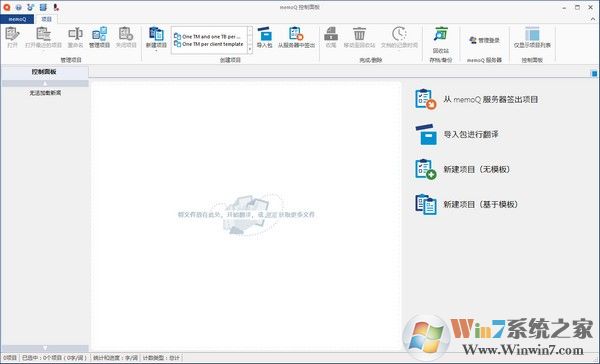Collapse the ribbon with the chevron arrow

click(593, 19)
